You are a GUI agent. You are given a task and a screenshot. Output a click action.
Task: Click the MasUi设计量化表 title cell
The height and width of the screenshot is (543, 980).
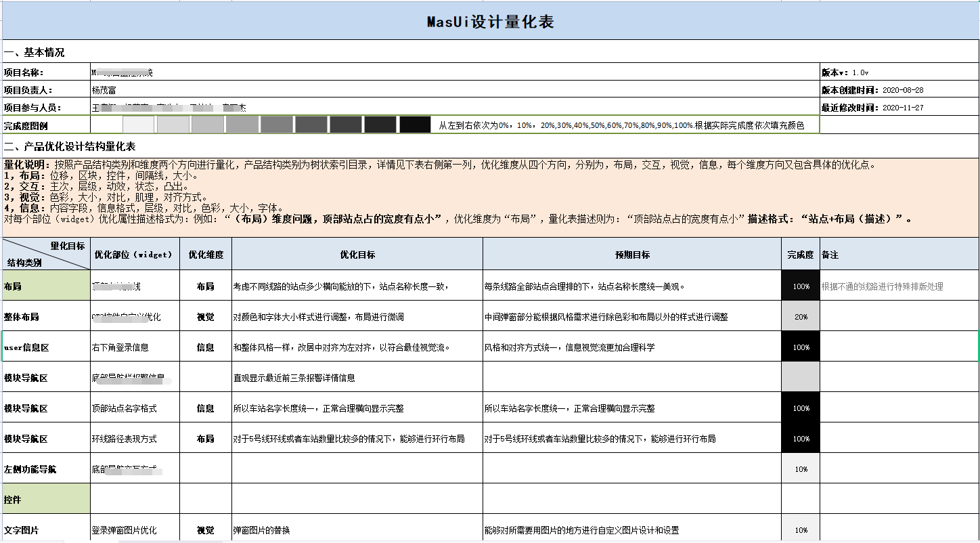pyautogui.click(x=490, y=22)
